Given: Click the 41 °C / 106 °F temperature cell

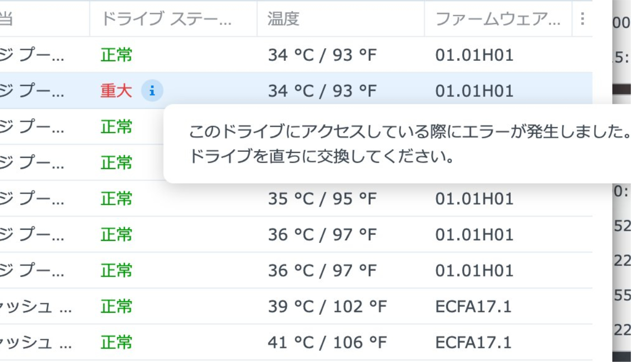Looking at the screenshot, I should [x=327, y=343].
